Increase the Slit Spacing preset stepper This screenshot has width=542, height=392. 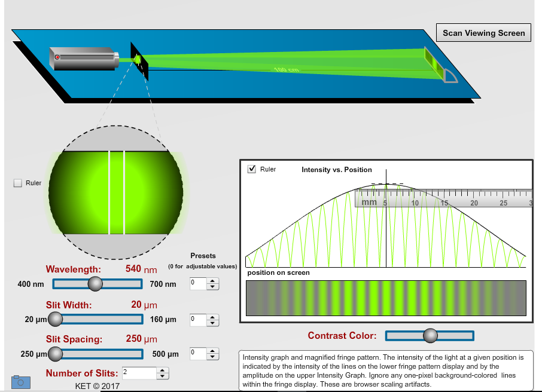(x=212, y=350)
